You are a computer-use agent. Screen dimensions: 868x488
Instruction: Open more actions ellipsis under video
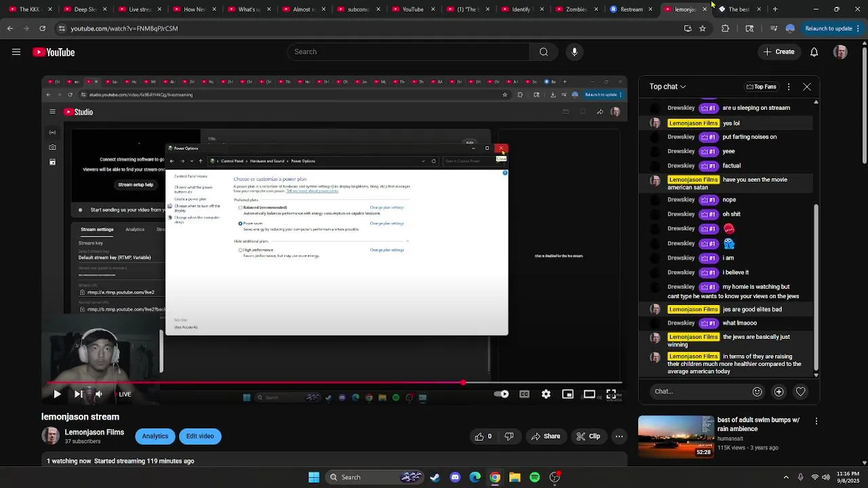(619, 436)
